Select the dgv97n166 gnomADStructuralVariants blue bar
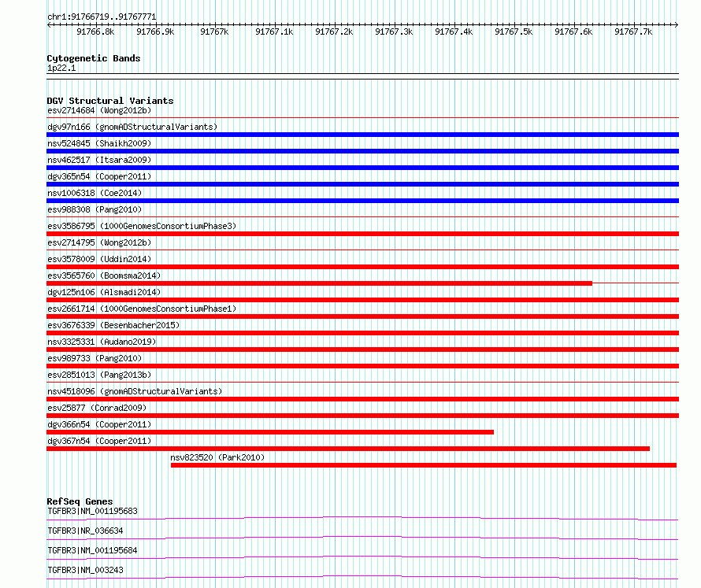 [x=362, y=135]
